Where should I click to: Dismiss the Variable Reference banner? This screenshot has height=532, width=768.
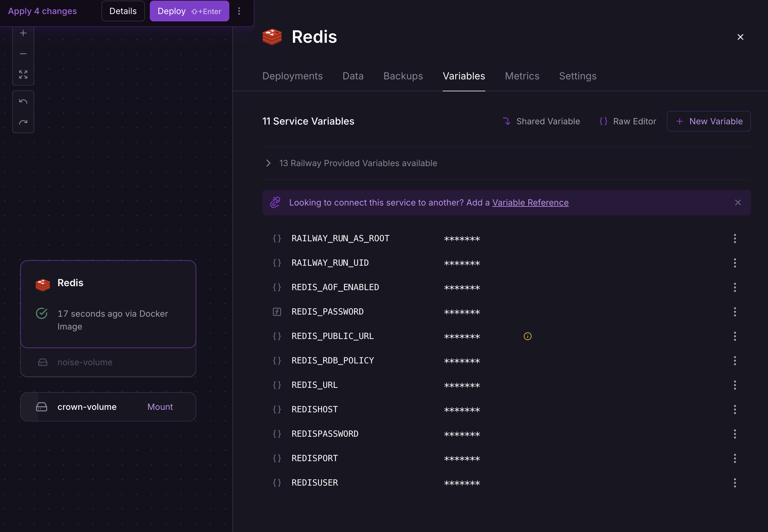[x=738, y=202]
